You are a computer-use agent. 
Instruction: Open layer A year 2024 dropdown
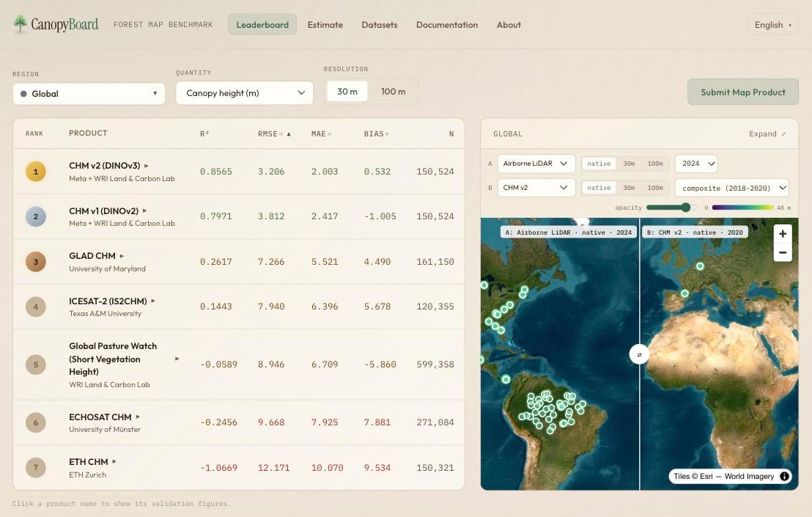[696, 164]
